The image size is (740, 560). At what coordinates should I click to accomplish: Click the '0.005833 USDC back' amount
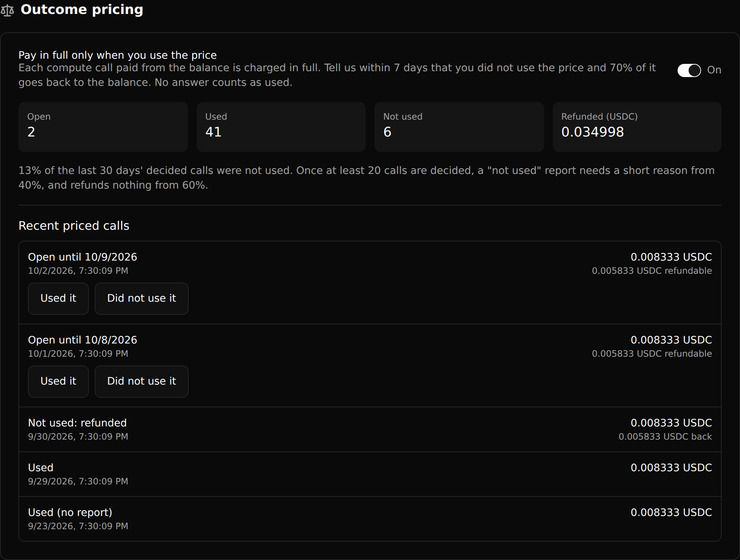click(665, 437)
